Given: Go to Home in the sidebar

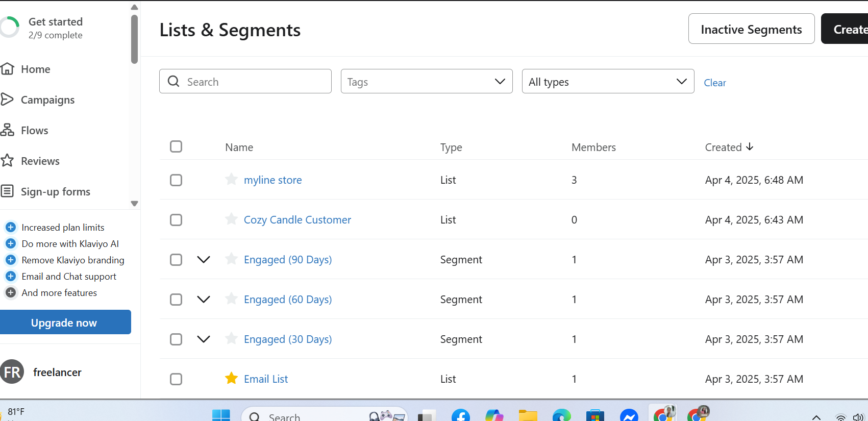Looking at the screenshot, I should coord(35,69).
